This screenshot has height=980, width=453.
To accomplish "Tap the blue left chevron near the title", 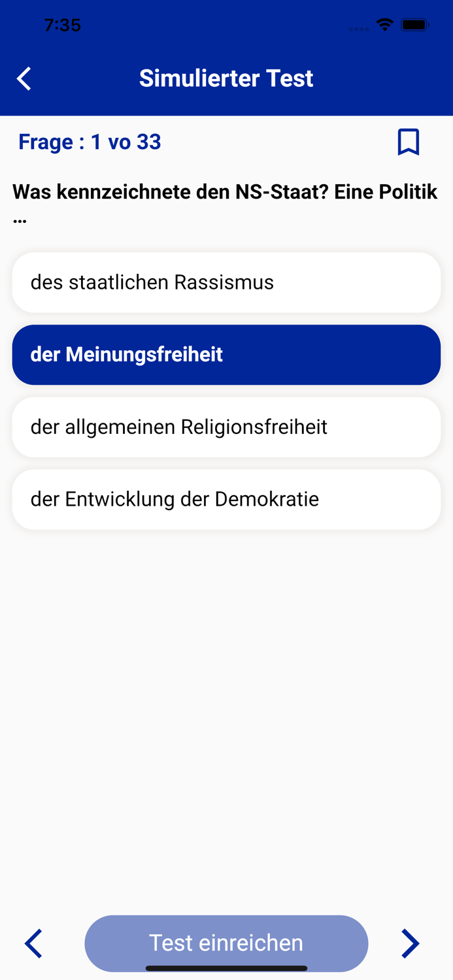I will tap(23, 78).
